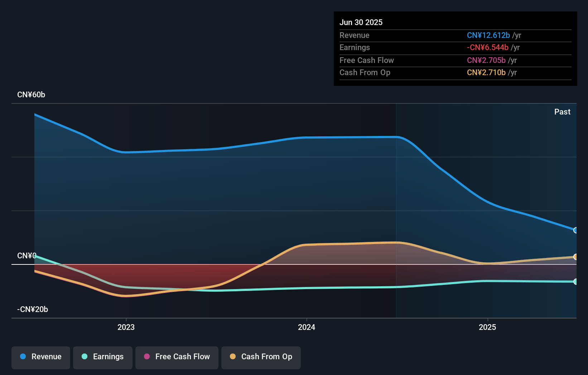The width and height of the screenshot is (588, 375).
Task: Click the 2025 x-axis label
Action: point(487,327)
